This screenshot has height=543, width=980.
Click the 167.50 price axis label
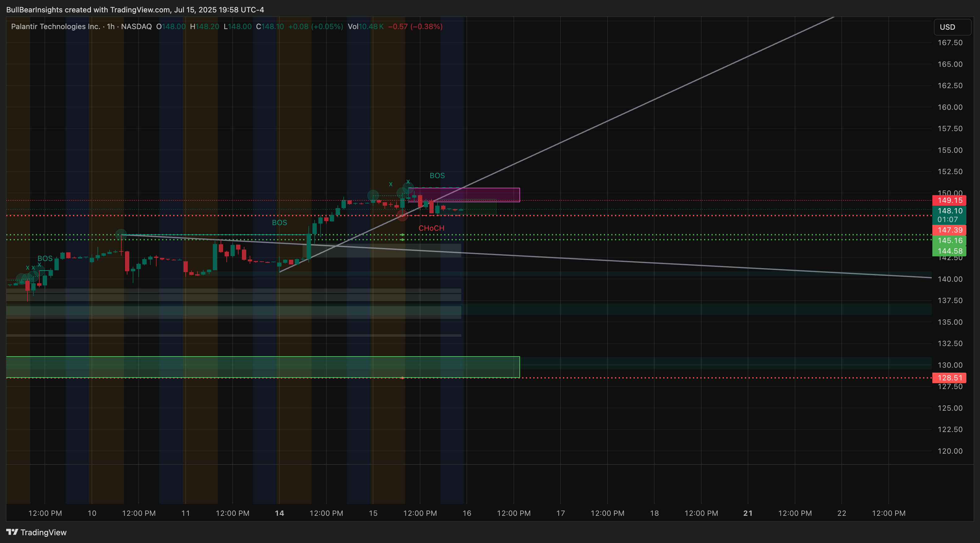(x=950, y=43)
